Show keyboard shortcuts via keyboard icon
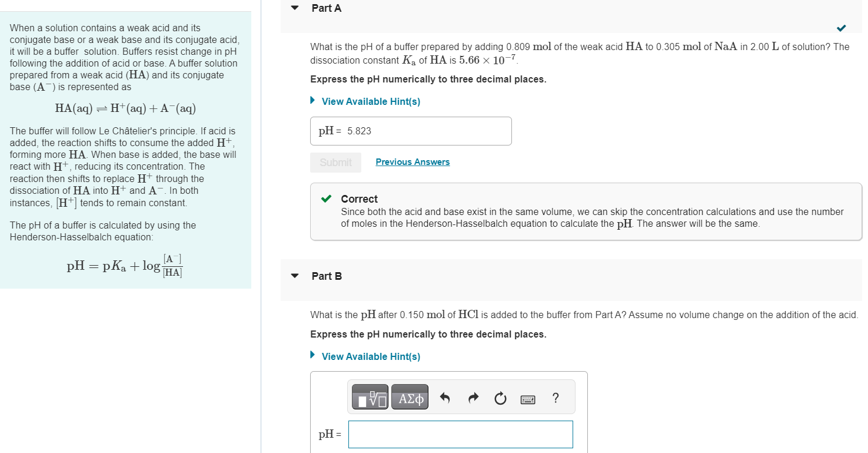Image resolution: width=868 pixels, height=453 pixels. (528, 399)
